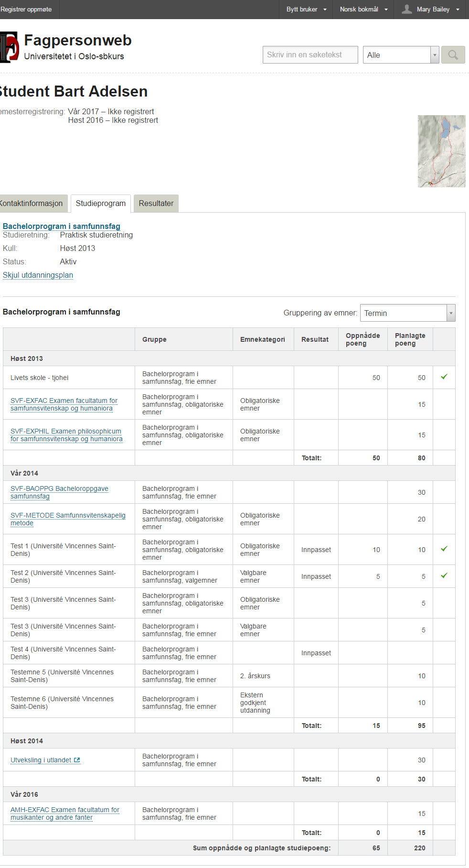Open the Bytt bruker dropdown menu

tap(306, 9)
